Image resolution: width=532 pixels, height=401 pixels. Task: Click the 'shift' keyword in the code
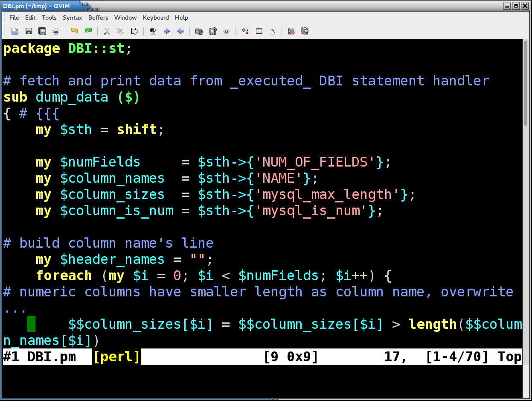(x=137, y=129)
